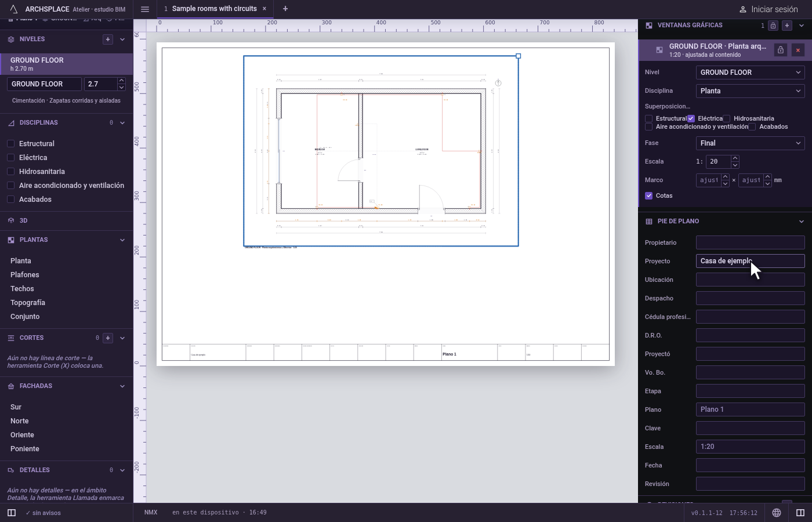Select the GROUND FLOOR level row in NIVELES

(x=67, y=64)
